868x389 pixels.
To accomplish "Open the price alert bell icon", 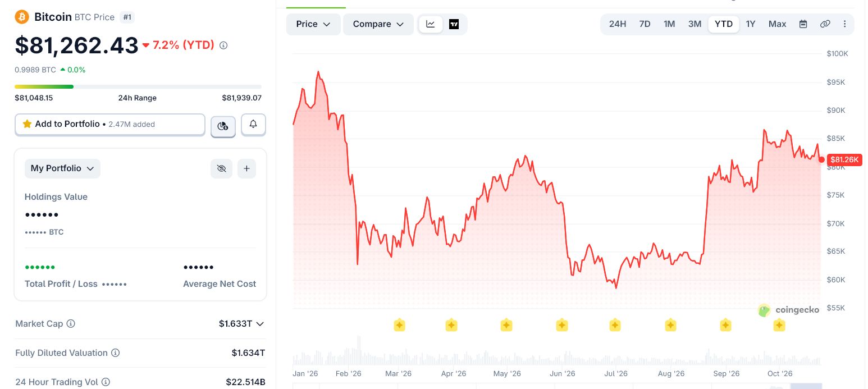I will tap(253, 125).
